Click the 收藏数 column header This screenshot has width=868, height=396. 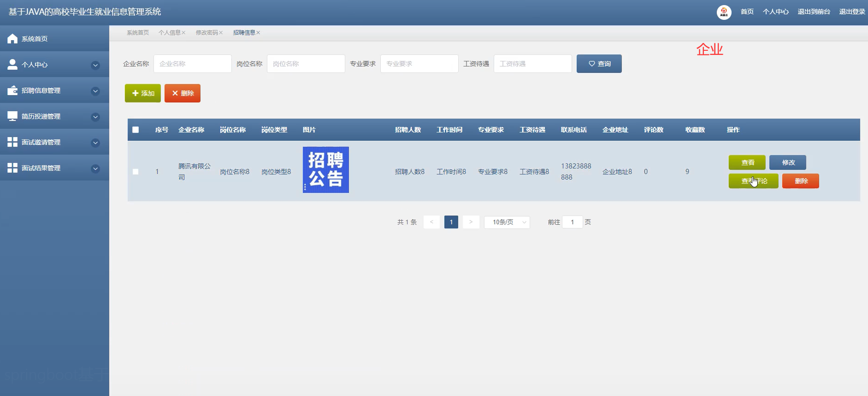click(x=695, y=130)
